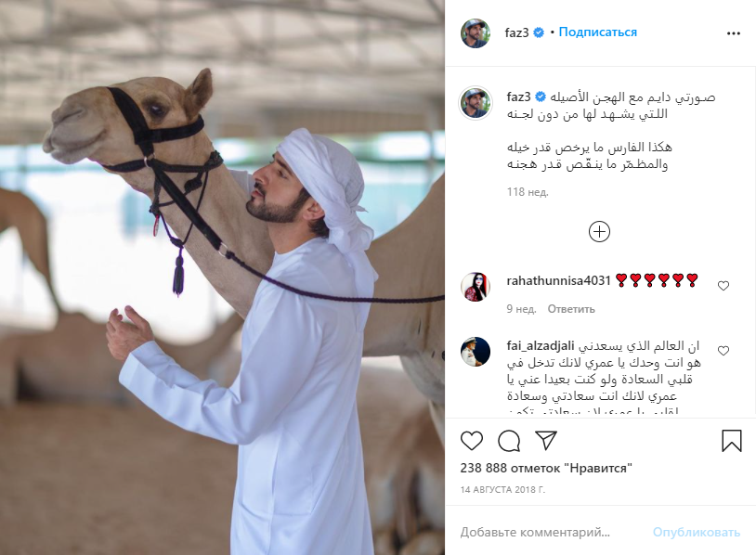This screenshot has width=756, height=555.
Task: Click the Опубликовать publish button
Action: [697, 532]
